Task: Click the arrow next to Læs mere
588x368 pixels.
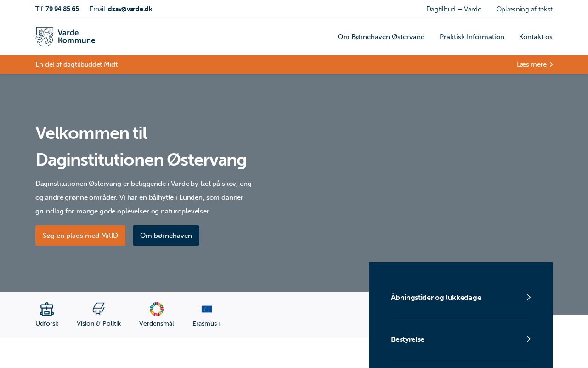Action: [551, 64]
